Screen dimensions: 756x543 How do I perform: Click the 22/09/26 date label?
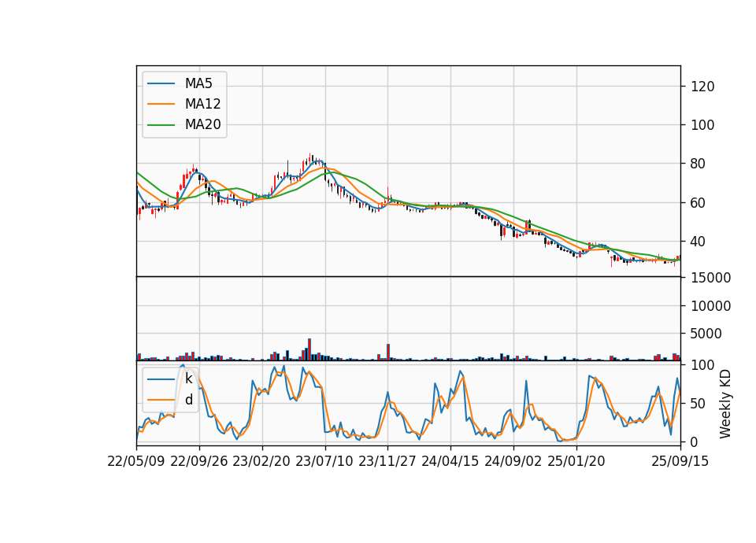199,461
